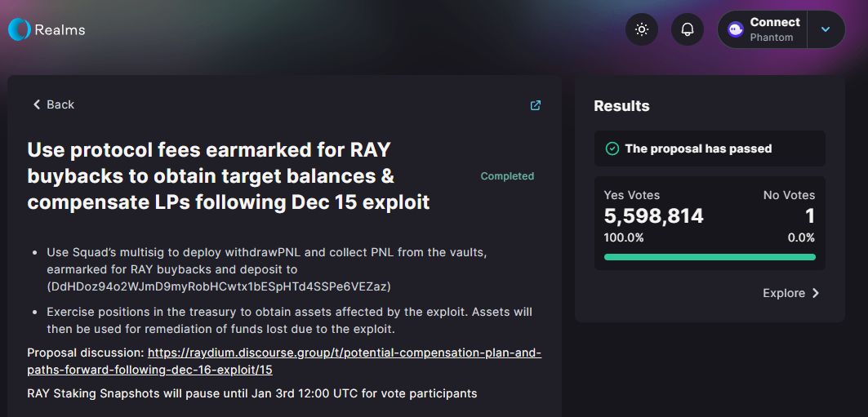The width and height of the screenshot is (868, 417).
Task: Go Back to the proposals list
Action: (x=53, y=104)
